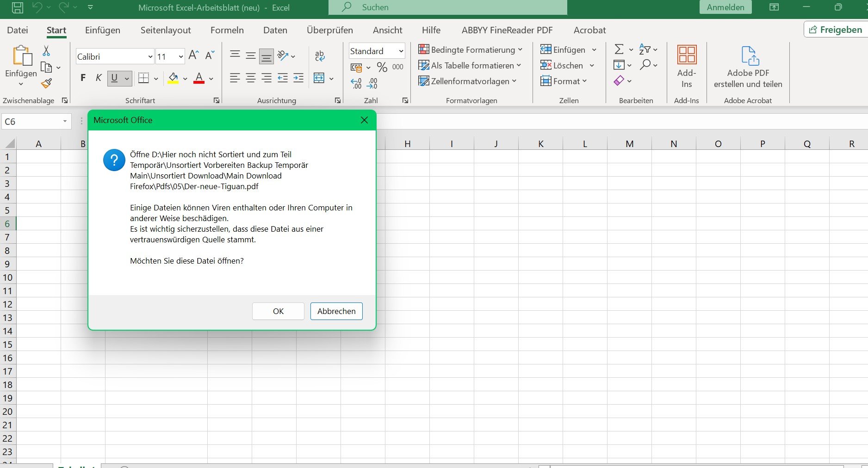Viewport: 868px width, 468px height.
Task: Expand the Löschen dropdown in Zellen
Action: point(592,65)
